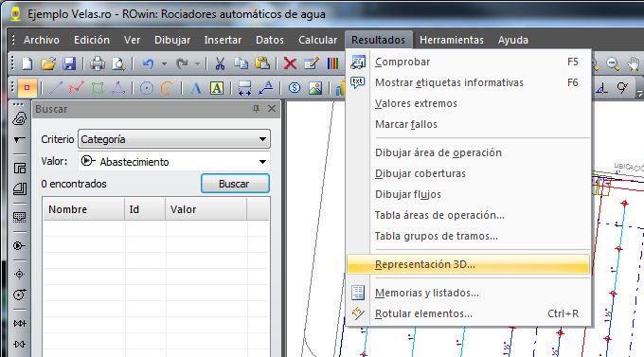The width and height of the screenshot is (644, 357).
Task: Open the Dibujar menu
Action: click(172, 40)
